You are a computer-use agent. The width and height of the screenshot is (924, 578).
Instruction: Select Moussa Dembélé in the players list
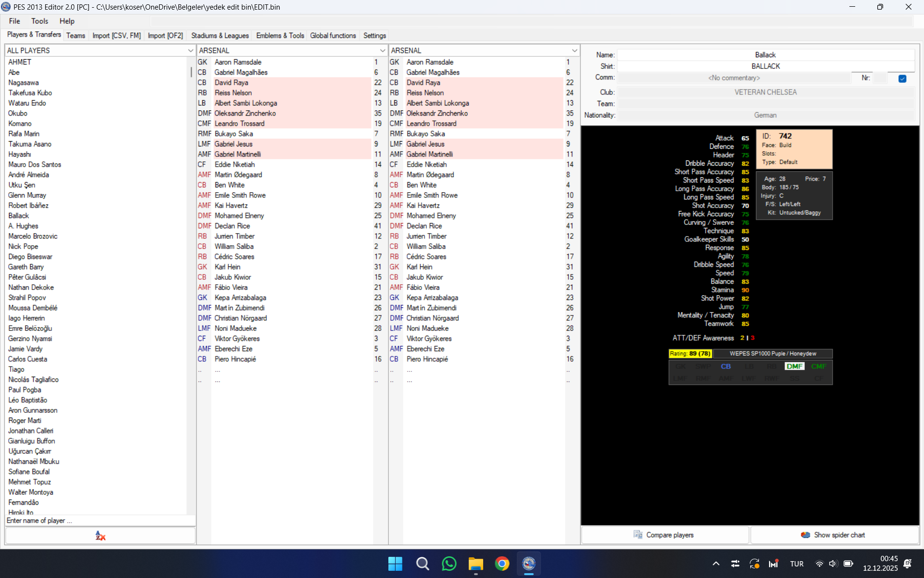pos(33,308)
